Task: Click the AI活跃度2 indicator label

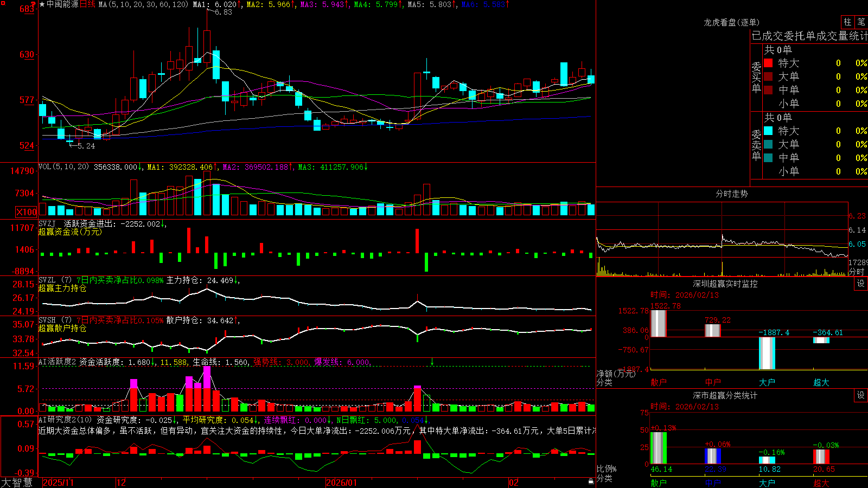Action: tap(58, 362)
